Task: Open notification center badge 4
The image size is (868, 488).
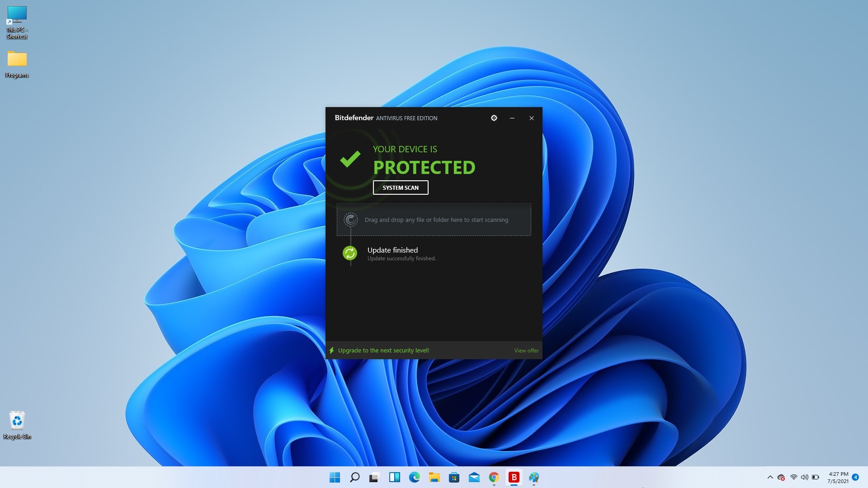Action: point(855,477)
